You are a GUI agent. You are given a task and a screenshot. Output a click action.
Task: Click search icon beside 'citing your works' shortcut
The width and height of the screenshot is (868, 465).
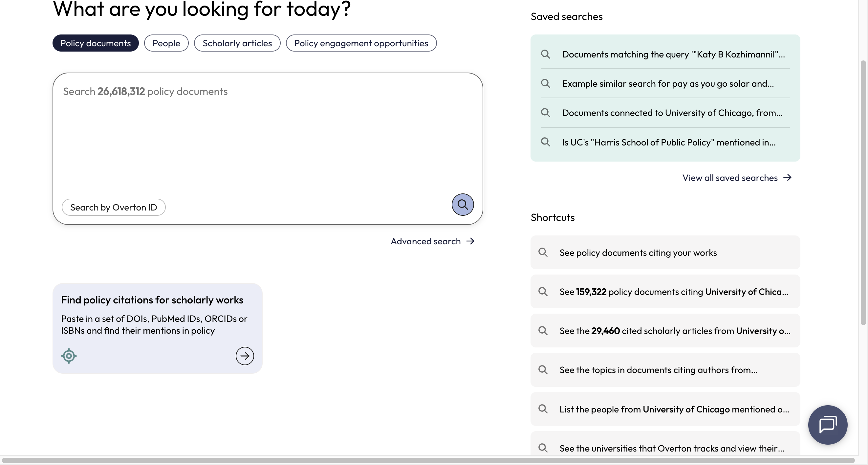coord(543,252)
